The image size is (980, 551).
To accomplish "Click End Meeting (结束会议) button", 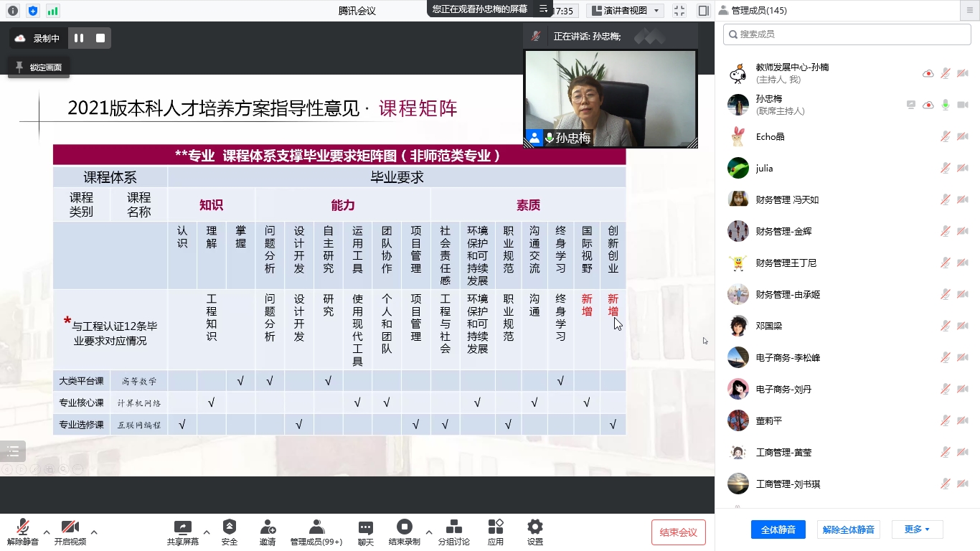I will point(678,532).
